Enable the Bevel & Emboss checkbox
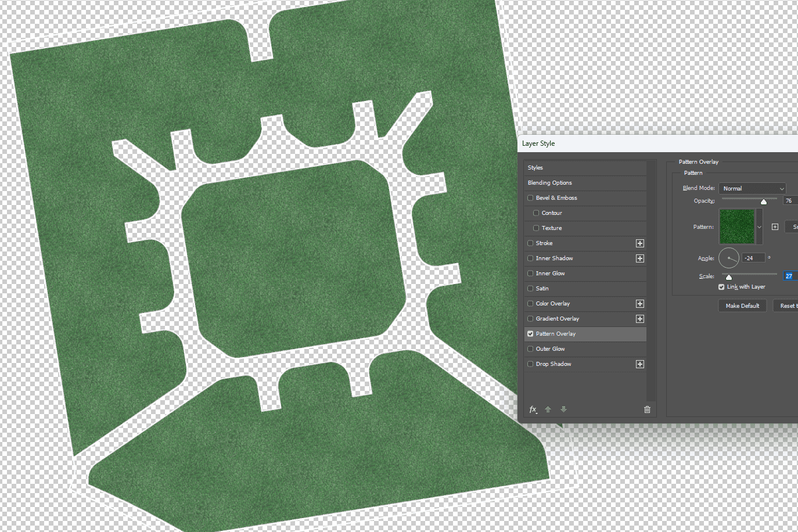The width and height of the screenshot is (798, 532). 530,198
